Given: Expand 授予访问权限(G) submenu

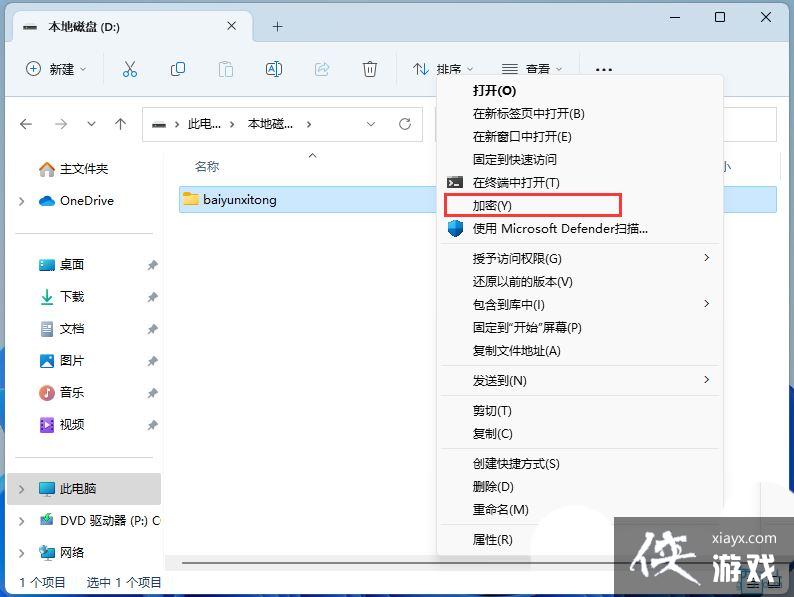Looking at the screenshot, I should pos(580,259).
